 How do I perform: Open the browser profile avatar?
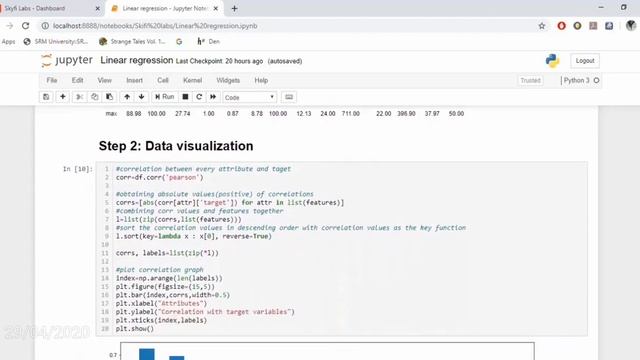631,26
